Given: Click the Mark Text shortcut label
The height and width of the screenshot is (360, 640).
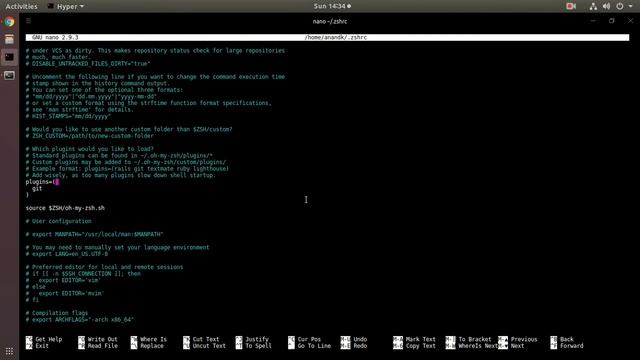Looking at the screenshot, I should pyautogui.click(x=420, y=339).
